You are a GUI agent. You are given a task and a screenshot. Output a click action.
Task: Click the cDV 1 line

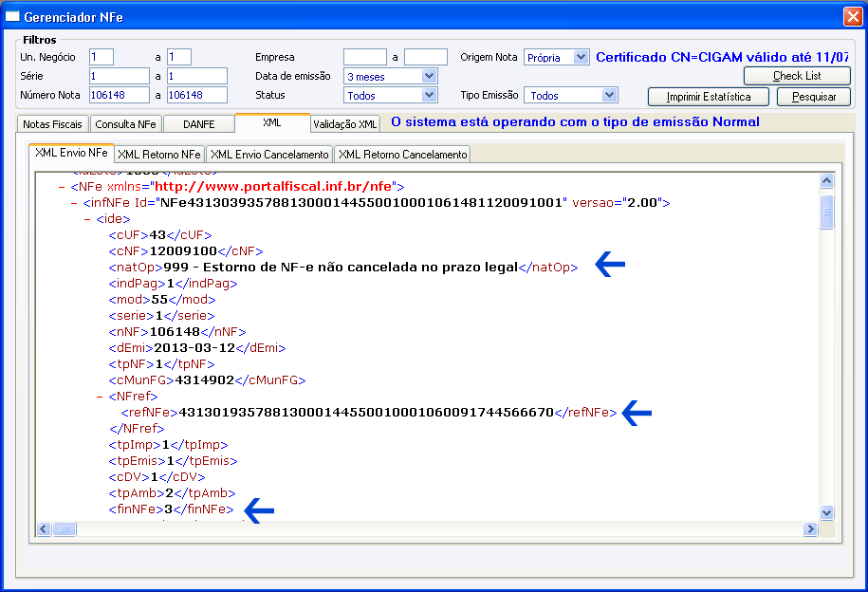point(157,477)
